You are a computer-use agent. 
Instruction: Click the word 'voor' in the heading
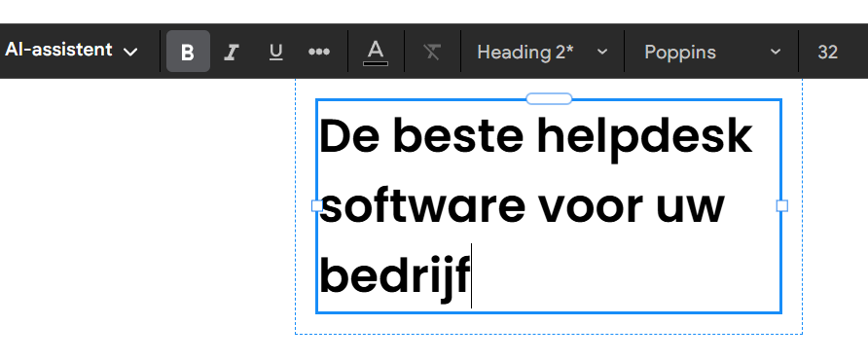pos(590,209)
